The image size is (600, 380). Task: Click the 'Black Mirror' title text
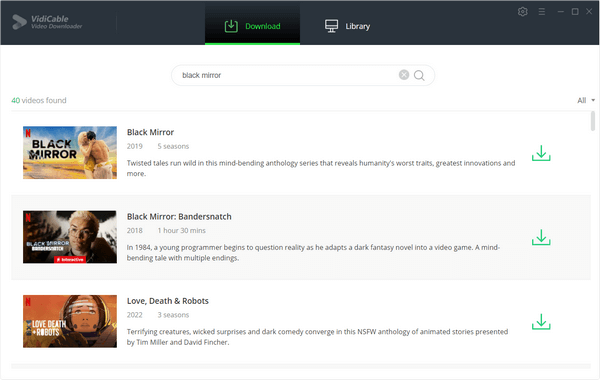[150, 132]
